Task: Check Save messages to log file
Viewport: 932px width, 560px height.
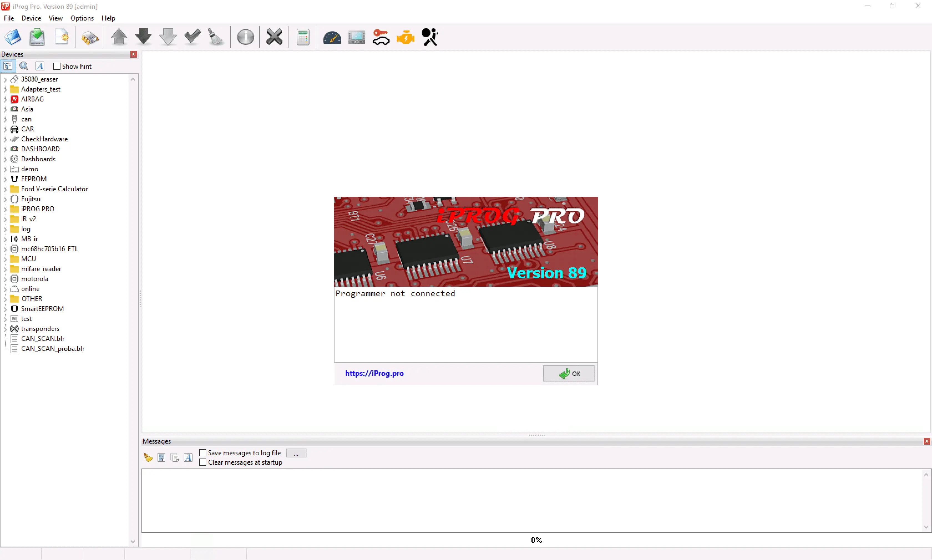Action: (x=203, y=453)
